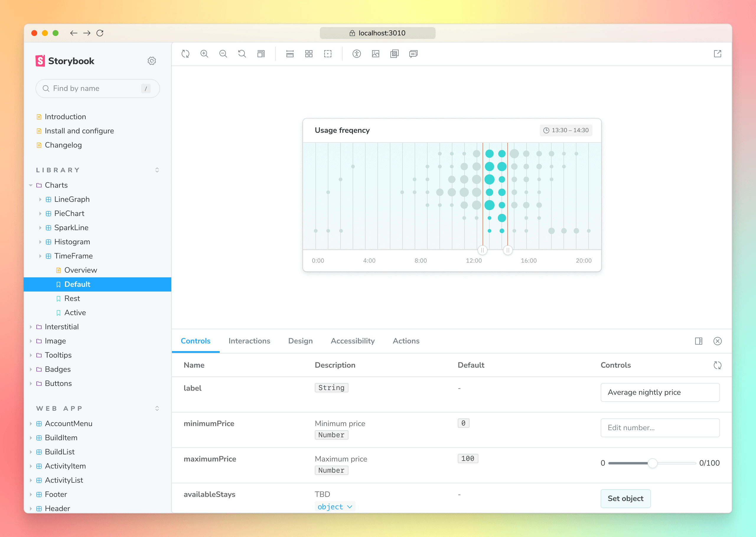Screen dimensions: 756x537
Task: Click the Find by name search field
Action: coord(96,88)
